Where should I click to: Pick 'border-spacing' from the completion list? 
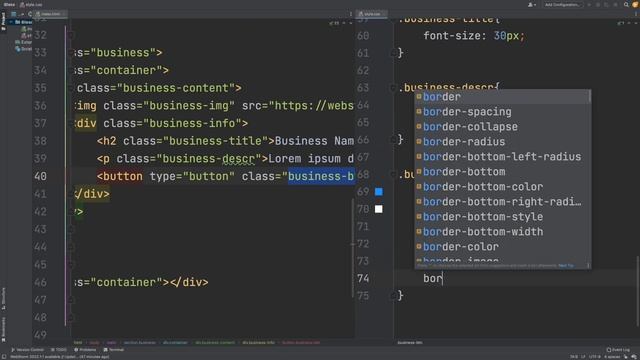[502, 112]
